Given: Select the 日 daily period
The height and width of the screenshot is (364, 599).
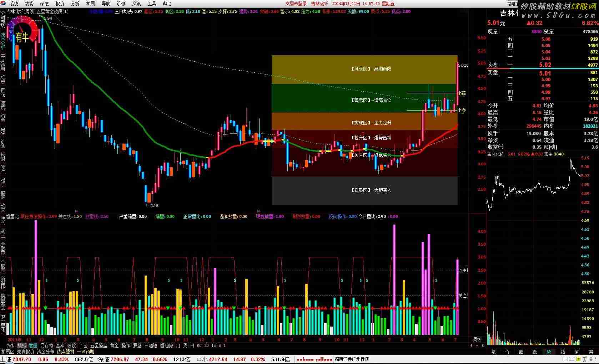Looking at the screenshot, I should [x=192, y=345].
